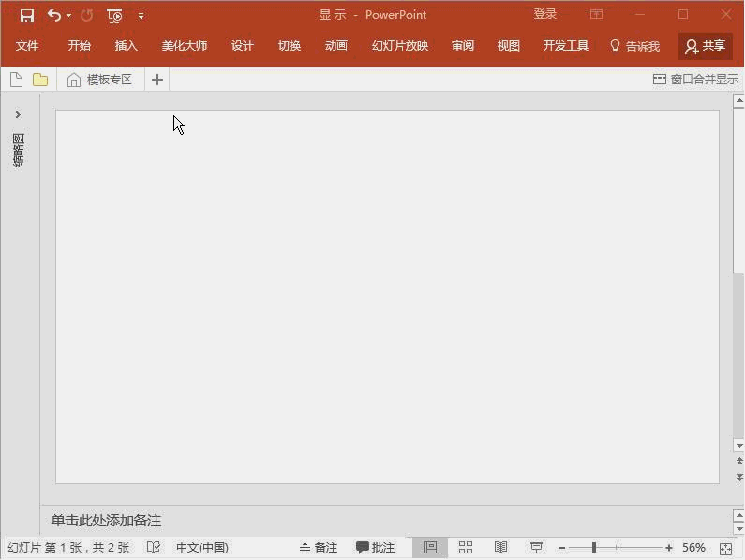Image resolution: width=745 pixels, height=560 pixels.
Task: Open ribbon display options icon
Action: [596, 14]
